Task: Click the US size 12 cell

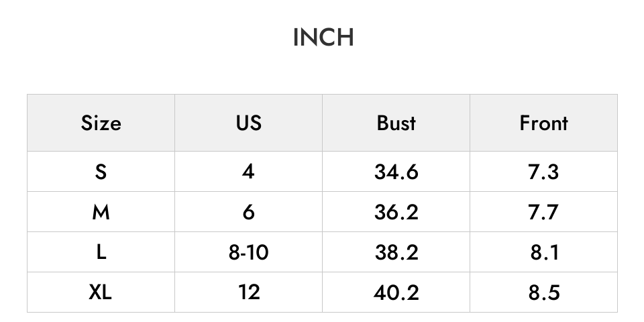Action: point(248,292)
